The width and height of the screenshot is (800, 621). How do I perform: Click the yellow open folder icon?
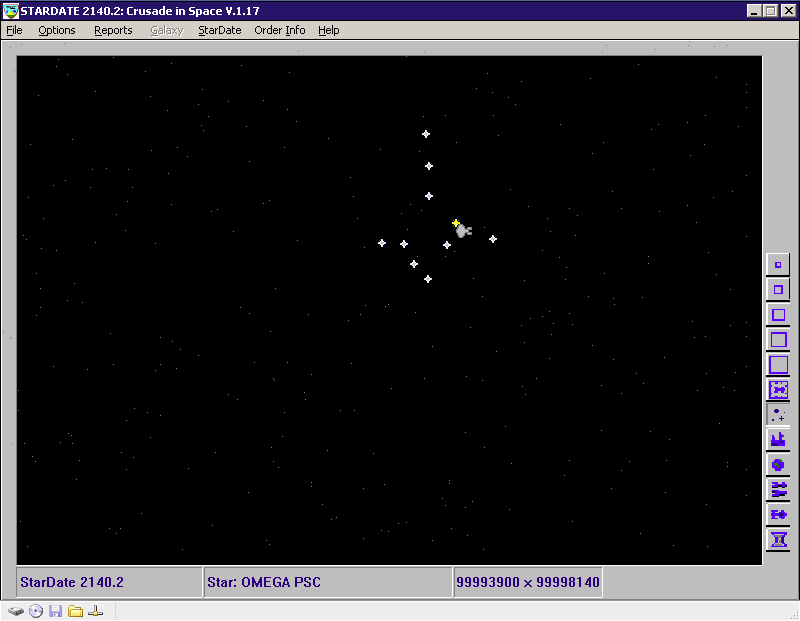[x=76, y=611]
